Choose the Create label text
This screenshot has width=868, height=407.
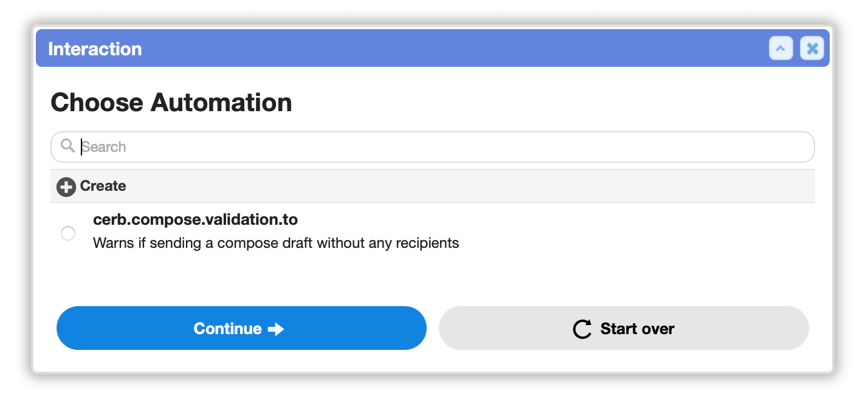(x=103, y=186)
